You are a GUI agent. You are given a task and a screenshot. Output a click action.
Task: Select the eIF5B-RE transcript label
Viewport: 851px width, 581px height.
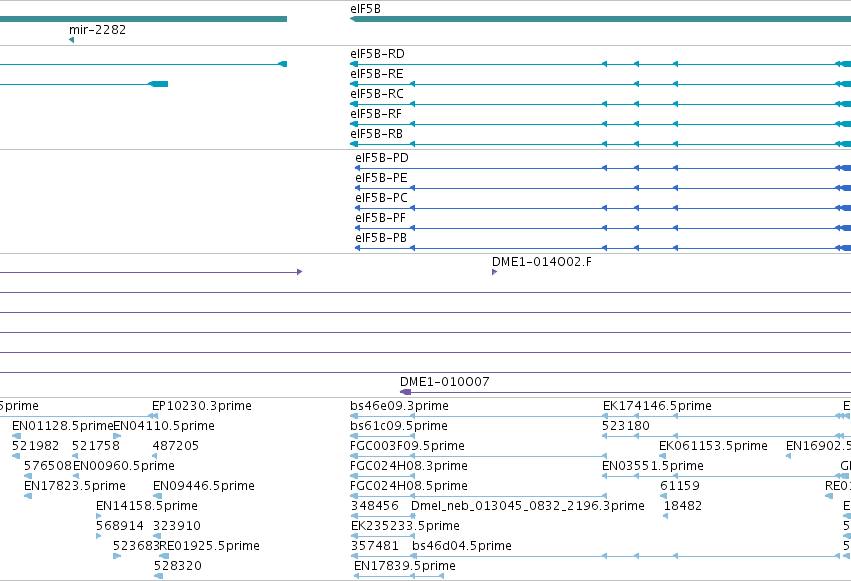[377, 74]
